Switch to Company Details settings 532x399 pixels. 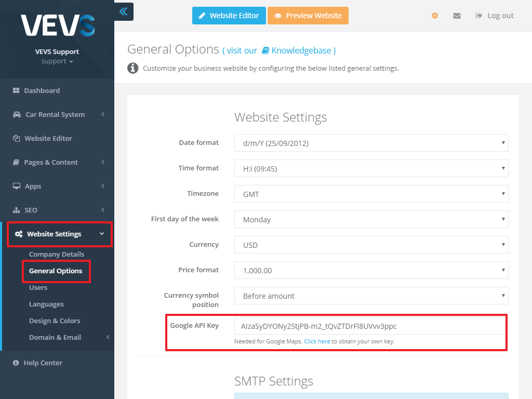tap(57, 254)
